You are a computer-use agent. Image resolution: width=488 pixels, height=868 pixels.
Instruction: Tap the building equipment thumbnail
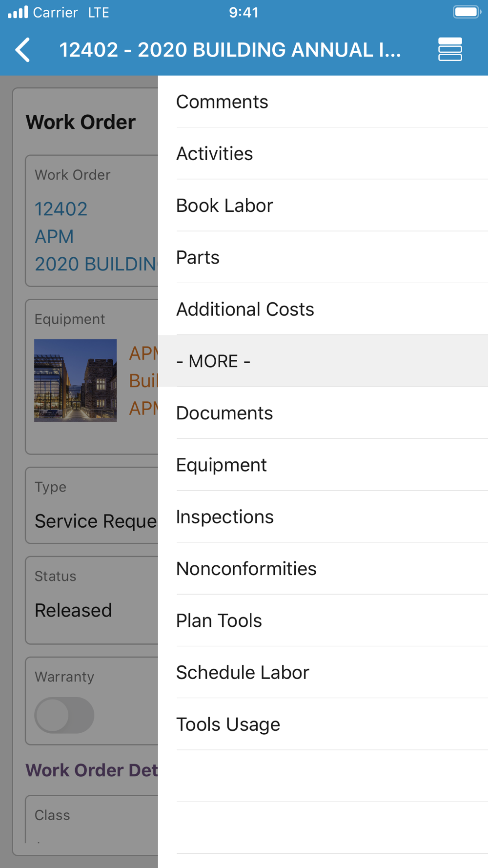(75, 380)
